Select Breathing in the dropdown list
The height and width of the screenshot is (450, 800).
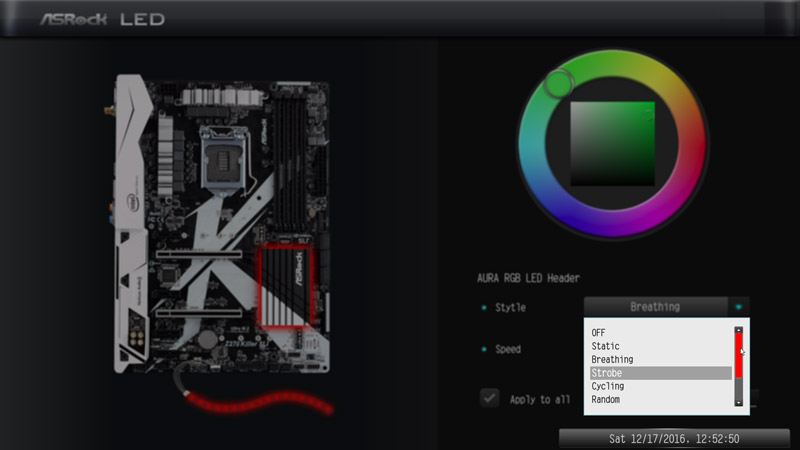pos(612,359)
